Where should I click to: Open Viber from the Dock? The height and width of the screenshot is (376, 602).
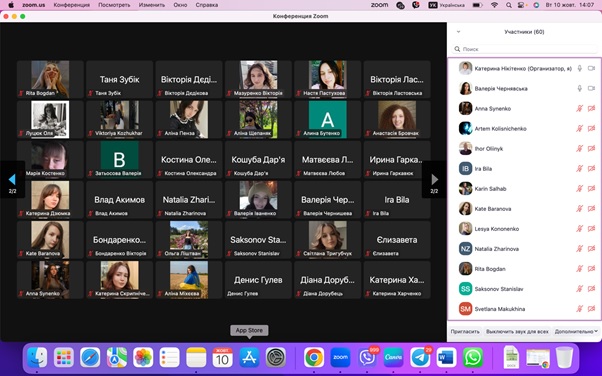click(367, 358)
